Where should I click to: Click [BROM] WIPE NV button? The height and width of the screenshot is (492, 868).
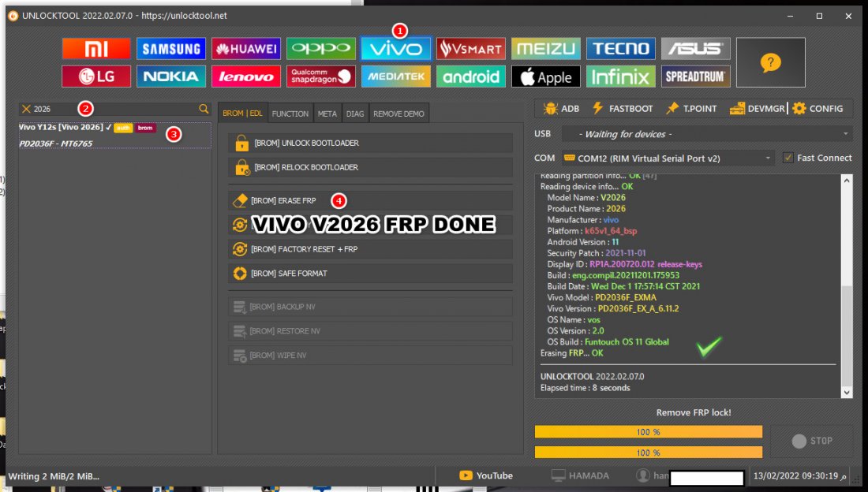[370, 356]
